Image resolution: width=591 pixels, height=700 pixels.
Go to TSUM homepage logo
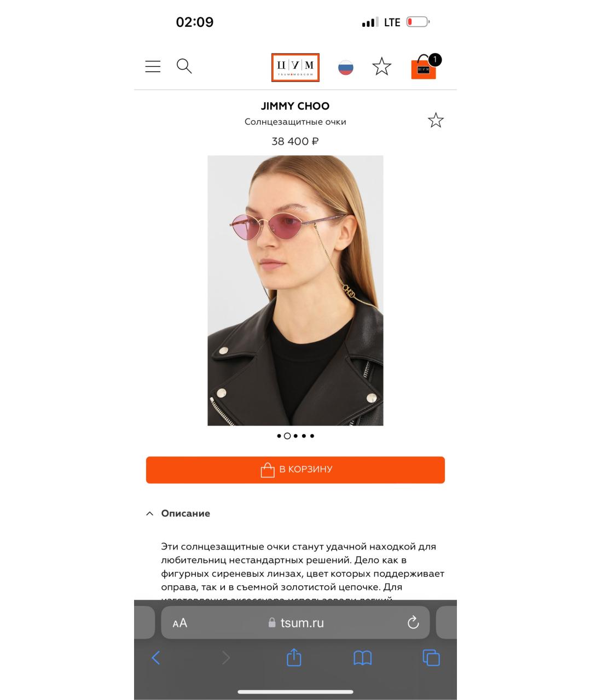click(x=296, y=68)
